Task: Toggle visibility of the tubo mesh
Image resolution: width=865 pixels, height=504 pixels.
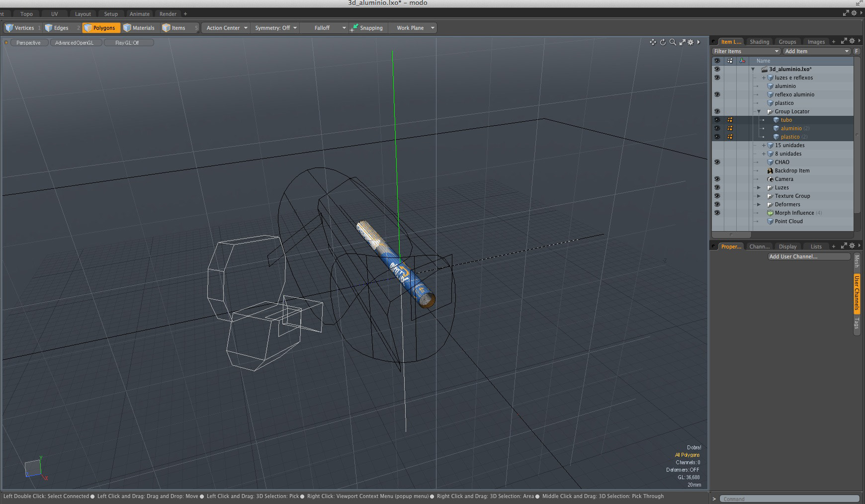Action: (717, 120)
